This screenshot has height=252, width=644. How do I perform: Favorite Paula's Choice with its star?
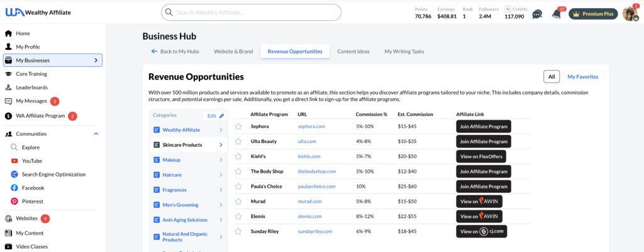(238, 186)
